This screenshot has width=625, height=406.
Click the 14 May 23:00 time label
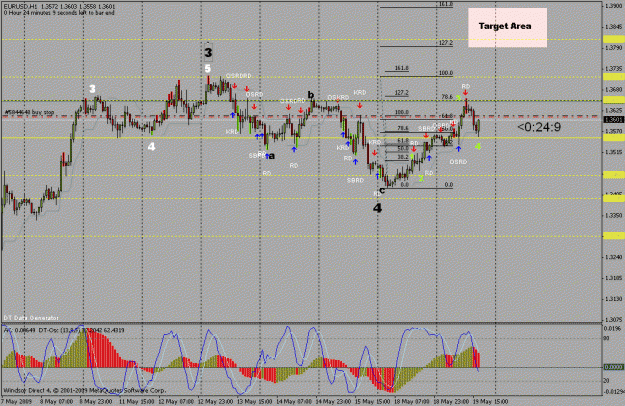334,402
